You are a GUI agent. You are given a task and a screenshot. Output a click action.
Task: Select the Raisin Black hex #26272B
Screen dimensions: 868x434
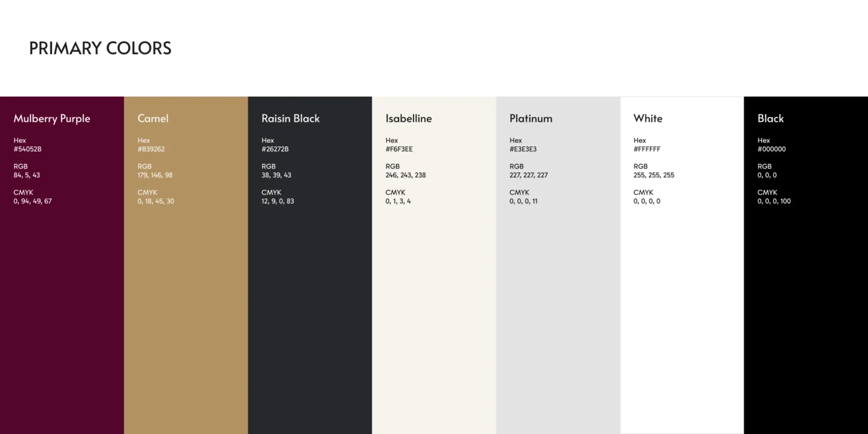click(275, 149)
